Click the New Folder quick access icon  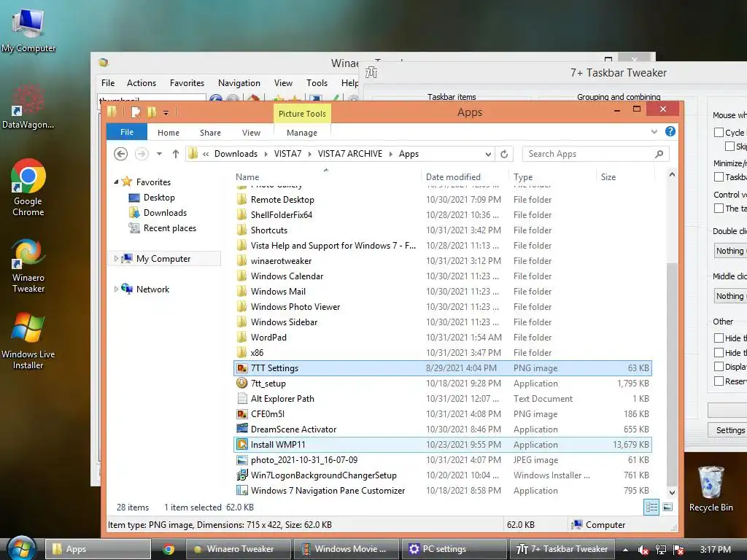click(x=152, y=112)
